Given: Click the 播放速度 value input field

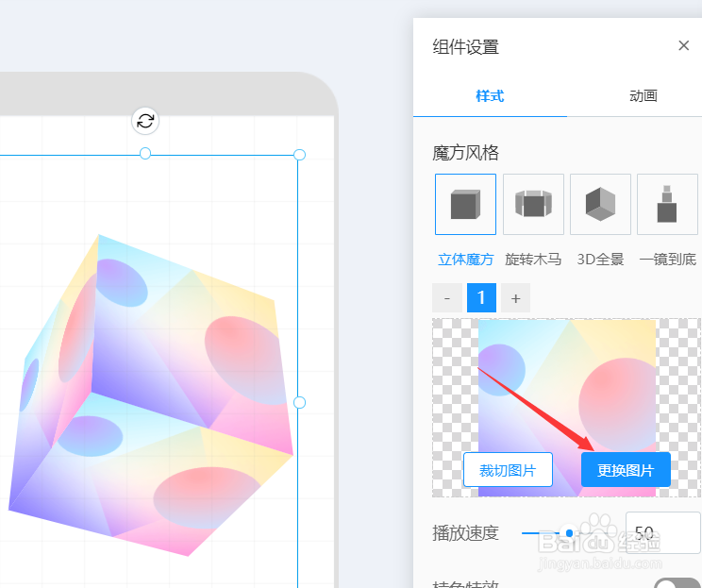Looking at the screenshot, I should (662, 533).
